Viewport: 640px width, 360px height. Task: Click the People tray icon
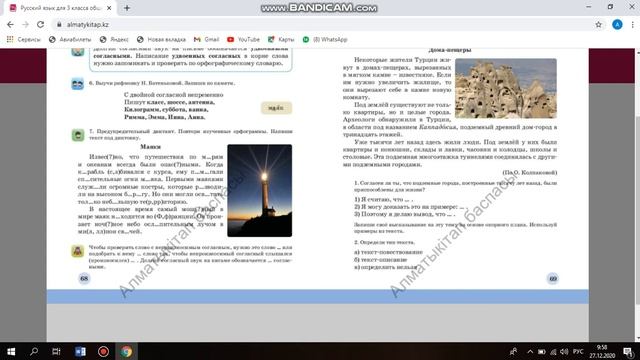(x=513, y=351)
